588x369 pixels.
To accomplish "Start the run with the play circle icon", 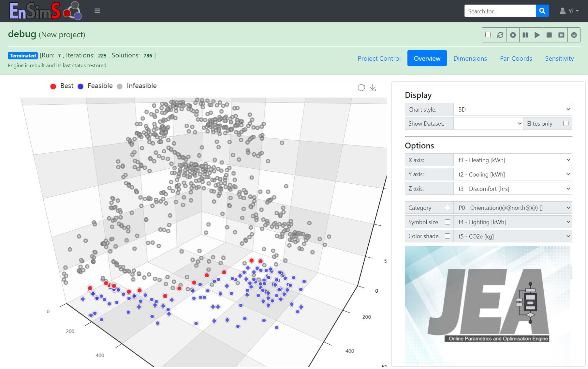I will pyautogui.click(x=512, y=35).
